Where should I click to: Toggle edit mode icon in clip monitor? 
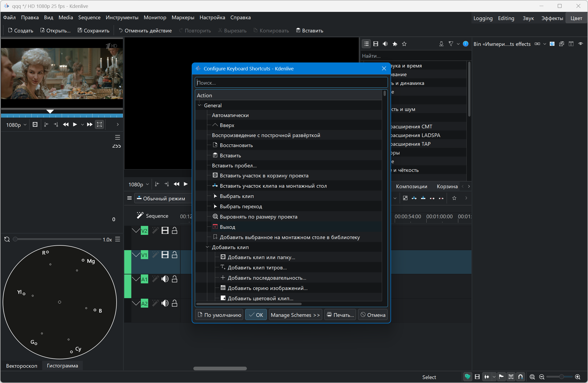99,124
